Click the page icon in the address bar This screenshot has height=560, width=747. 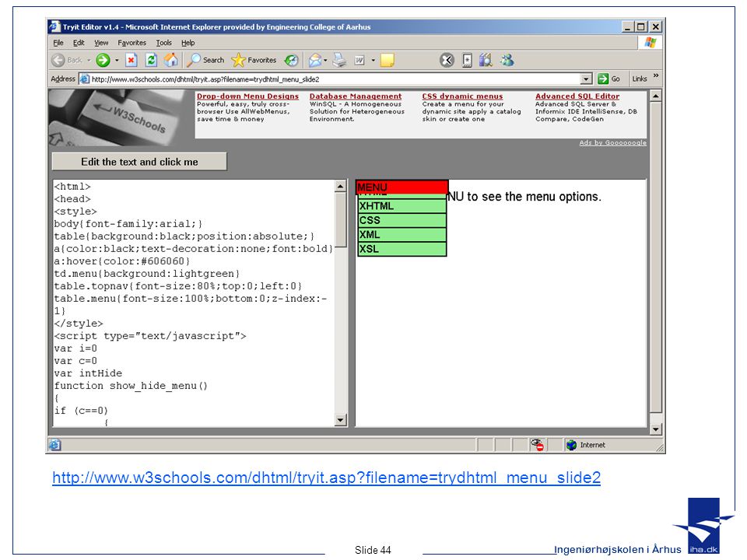click(x=84, y=79)
